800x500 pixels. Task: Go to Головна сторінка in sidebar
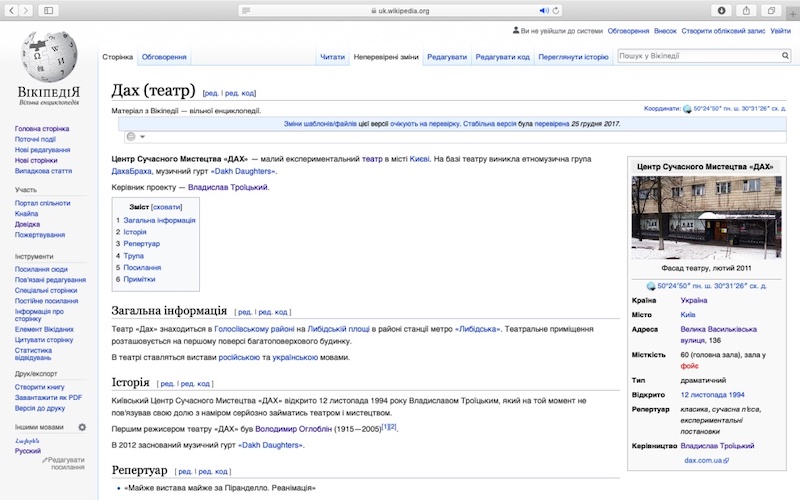42,129
